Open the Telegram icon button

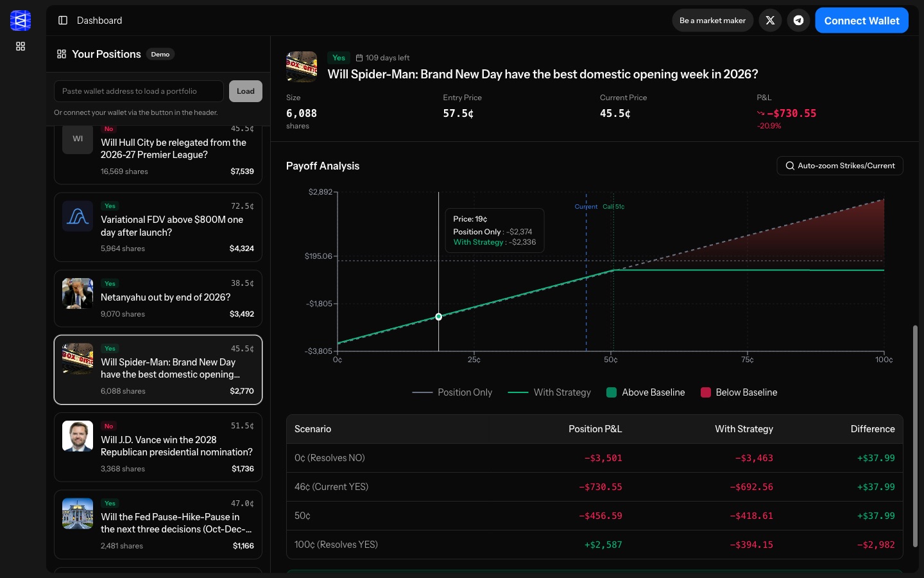(x=798, y=21)
